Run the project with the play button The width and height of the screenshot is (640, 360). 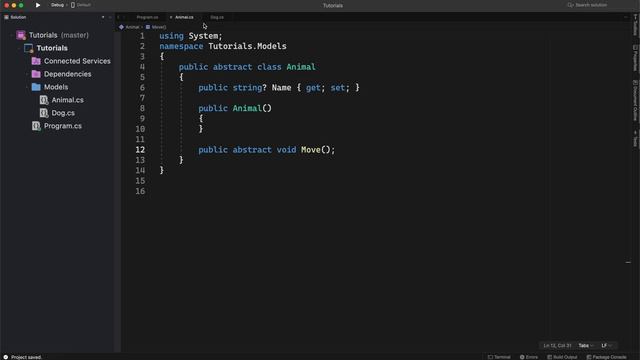(x=38, y=5)
